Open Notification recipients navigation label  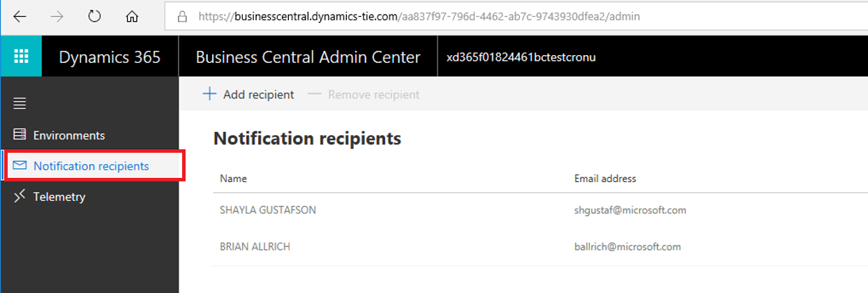click(91, 166)
